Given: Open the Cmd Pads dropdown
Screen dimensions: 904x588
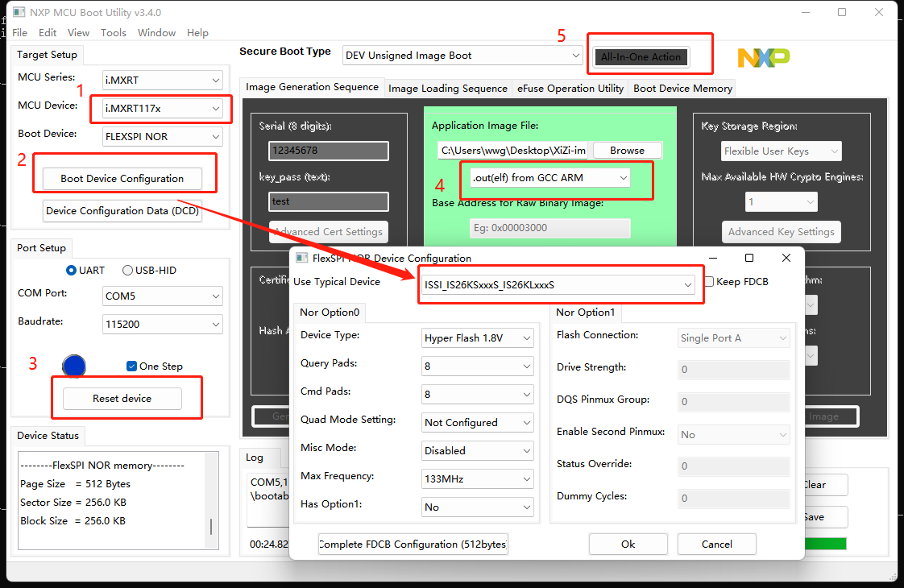Looking at the screenshot, I should pos(477,395).
